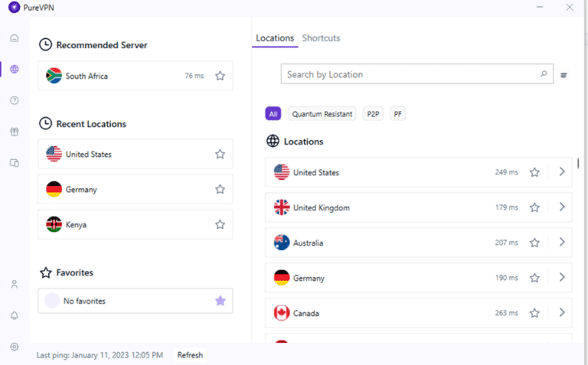Viewport: 588px width, 365px height.
Task: Select the Quantum Resistant filter
Action: (322, 114)
